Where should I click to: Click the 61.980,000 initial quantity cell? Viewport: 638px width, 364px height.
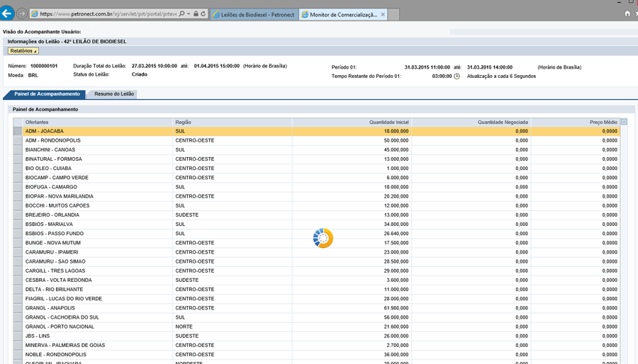pos(352,308)
